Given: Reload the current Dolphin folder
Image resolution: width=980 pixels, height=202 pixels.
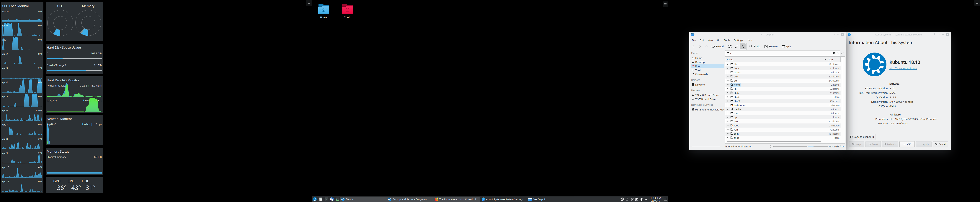Looking at the screenshot, I should [x=718, y=46].
